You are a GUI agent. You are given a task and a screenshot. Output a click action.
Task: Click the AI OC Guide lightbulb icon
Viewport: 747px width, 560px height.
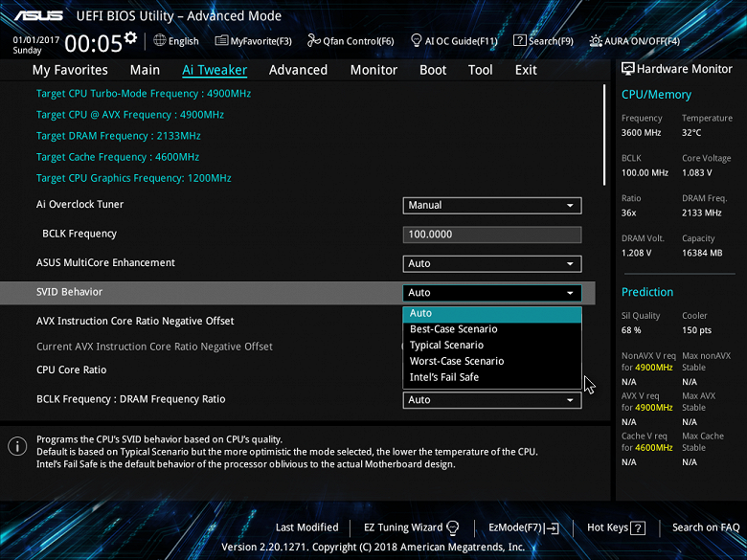(416, 40)
